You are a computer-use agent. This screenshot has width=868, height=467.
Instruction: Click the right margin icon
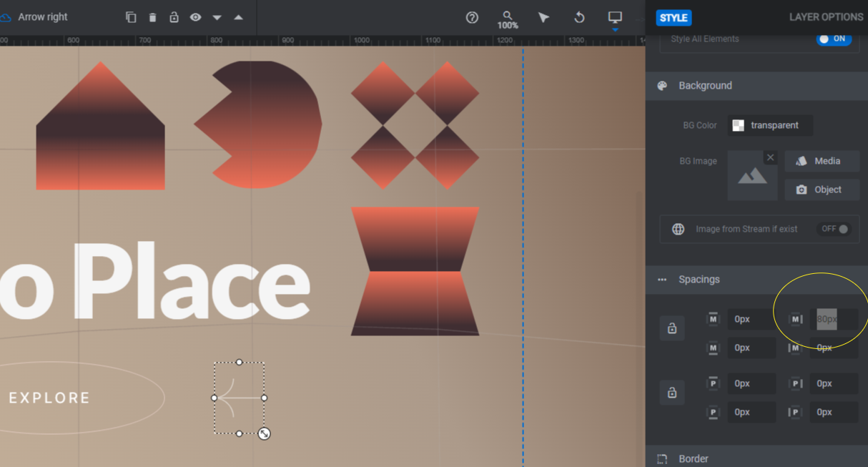[x=796, y=319]
